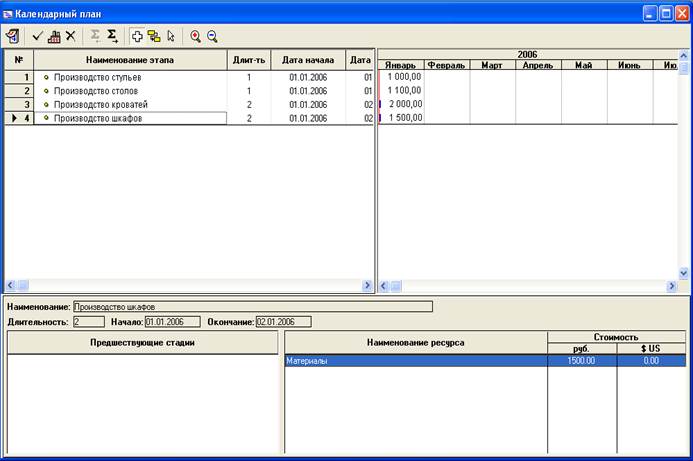Click the zoom out magnifier icon
This screenshot has width=693, height=461.
tap(212, 36)
